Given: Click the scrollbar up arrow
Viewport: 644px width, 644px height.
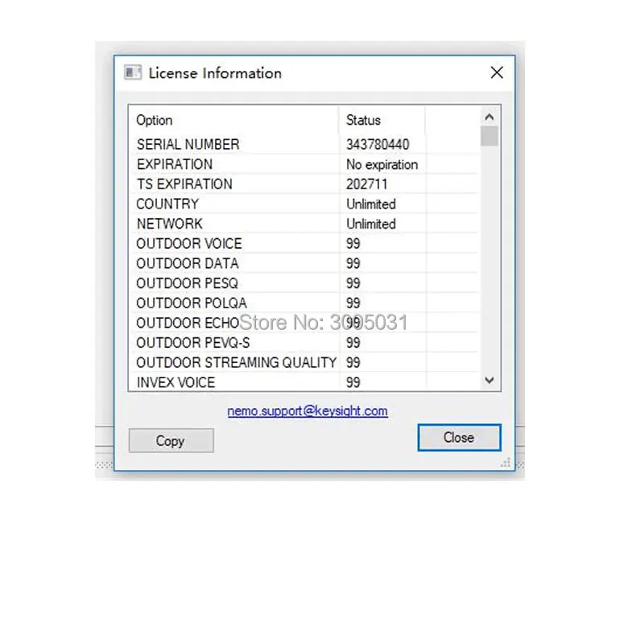Looking at the screenshot, I should point(489,117).
